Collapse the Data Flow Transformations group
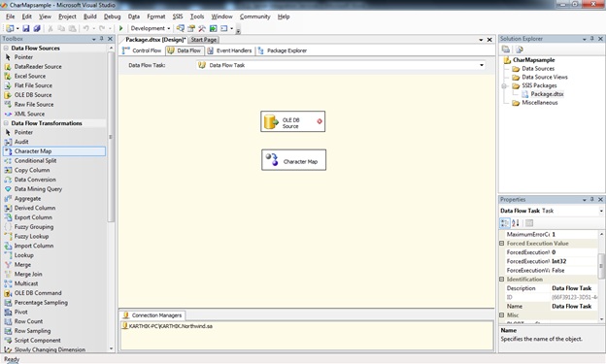The width and height of the screenshot is (606, 364). pos(6,123)
